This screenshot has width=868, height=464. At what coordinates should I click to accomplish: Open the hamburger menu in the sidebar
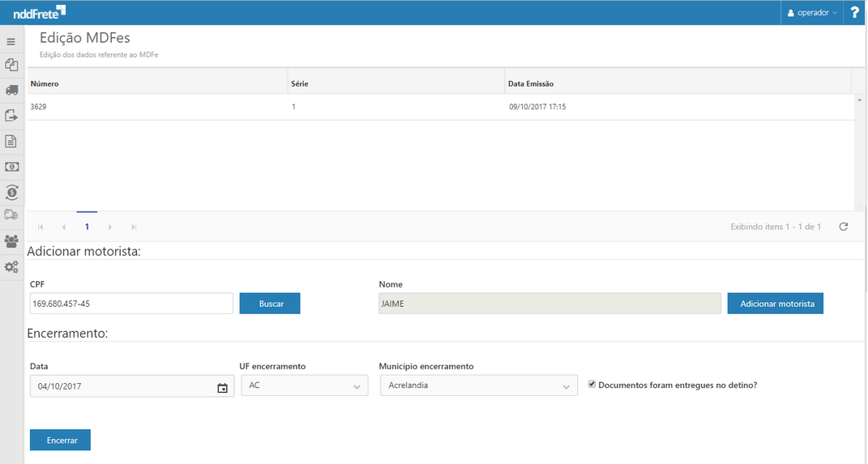(11, 41)
